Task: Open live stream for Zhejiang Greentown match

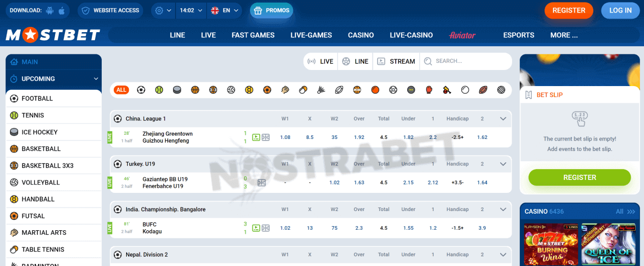Action: 256,137
